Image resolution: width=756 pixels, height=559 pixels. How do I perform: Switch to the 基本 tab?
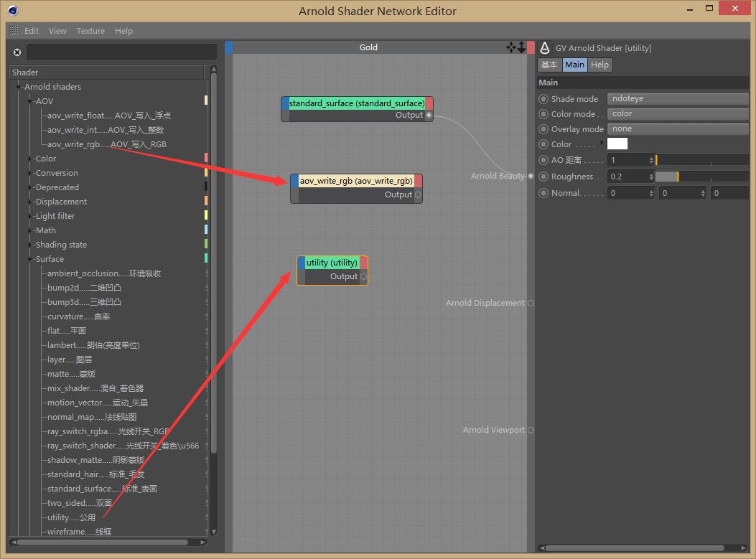point(549,65)
